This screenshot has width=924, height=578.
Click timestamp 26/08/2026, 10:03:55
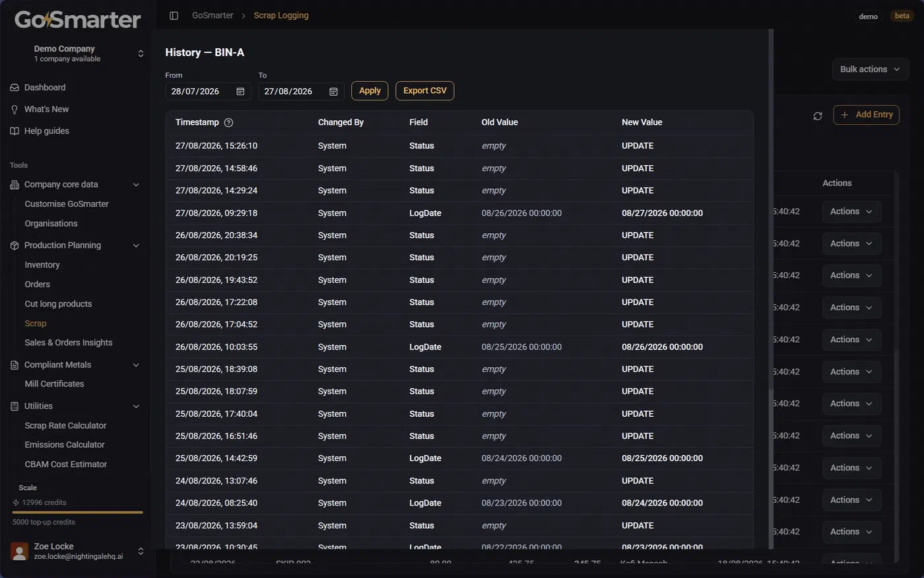tap(216, 347)
